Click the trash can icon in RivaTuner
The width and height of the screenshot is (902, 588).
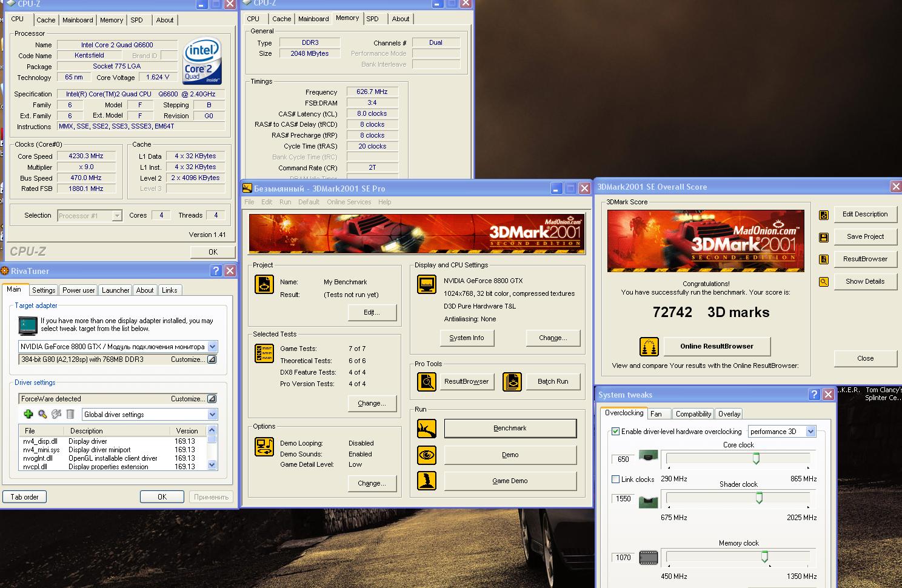coord(70,414)
